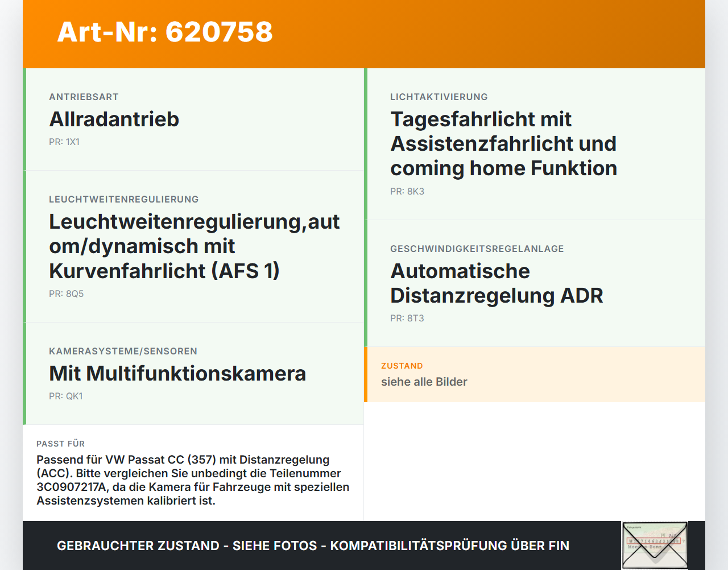This screenshot has height=570, width=728.
Task: Click the PASST FÜR label
Action: pos(61,444)
